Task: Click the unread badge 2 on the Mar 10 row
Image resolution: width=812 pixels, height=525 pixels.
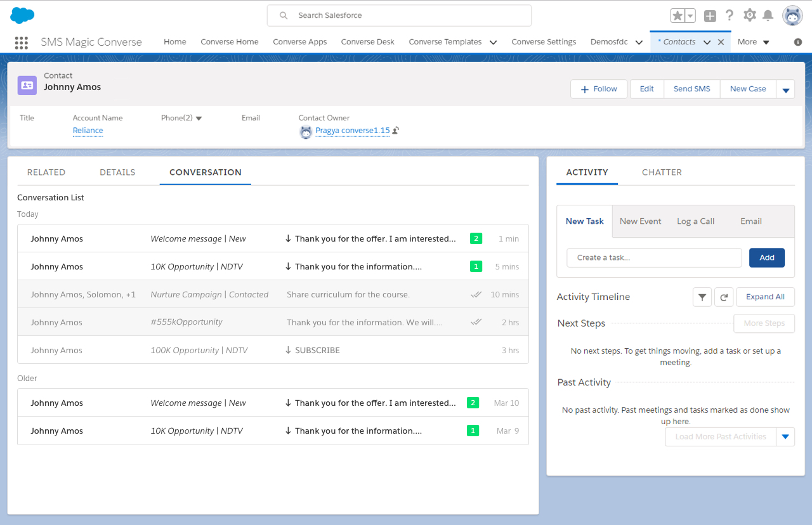Action: pyautogui.click(x=473, y=403)
